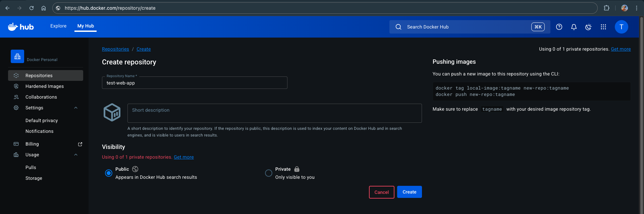Click the globe icon next to Public
The height and width of the screenshot is (214, 644).
(x=135, y=169)
